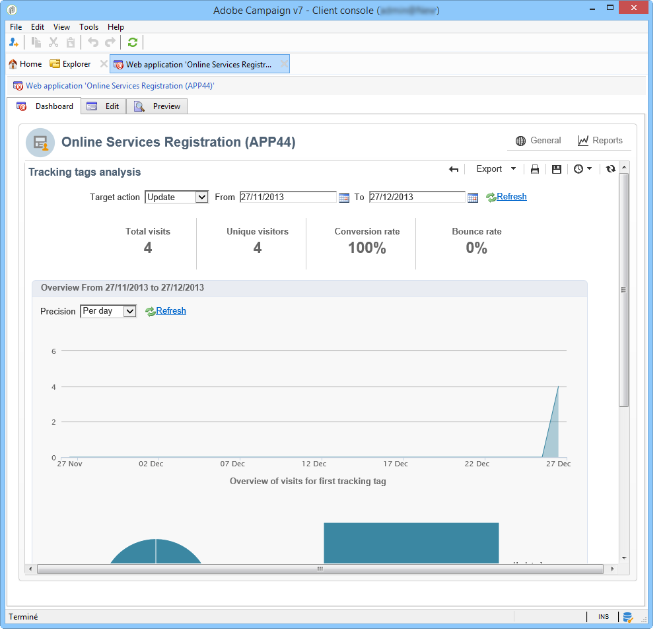Image resolution: width=665 pixels, height=644 pixels.
Task: Click the reload report icon
Action: (610, 169)
